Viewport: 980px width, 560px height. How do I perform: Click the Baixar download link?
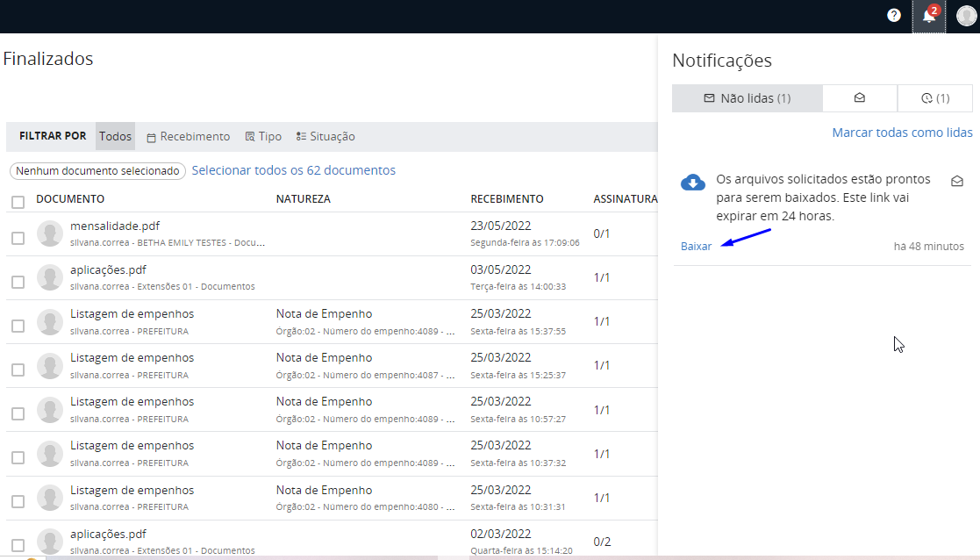tap(696, 247)
